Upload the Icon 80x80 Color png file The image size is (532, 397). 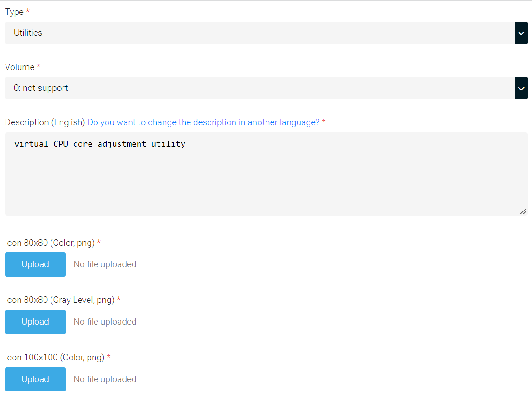pos(35,264)
